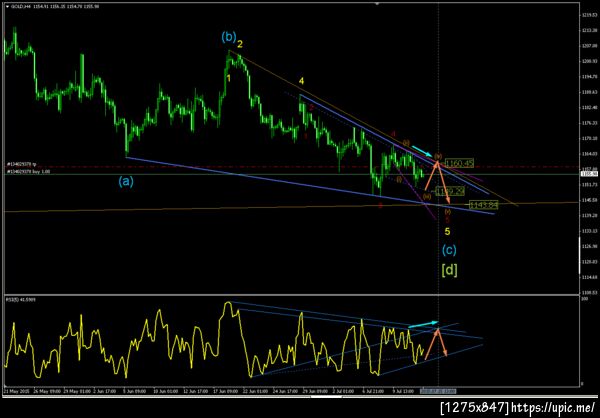This screenshot has width=600, height=418.
Task: Select the yellow 2 label beside (b)
Action: click(x=240, y=45)
